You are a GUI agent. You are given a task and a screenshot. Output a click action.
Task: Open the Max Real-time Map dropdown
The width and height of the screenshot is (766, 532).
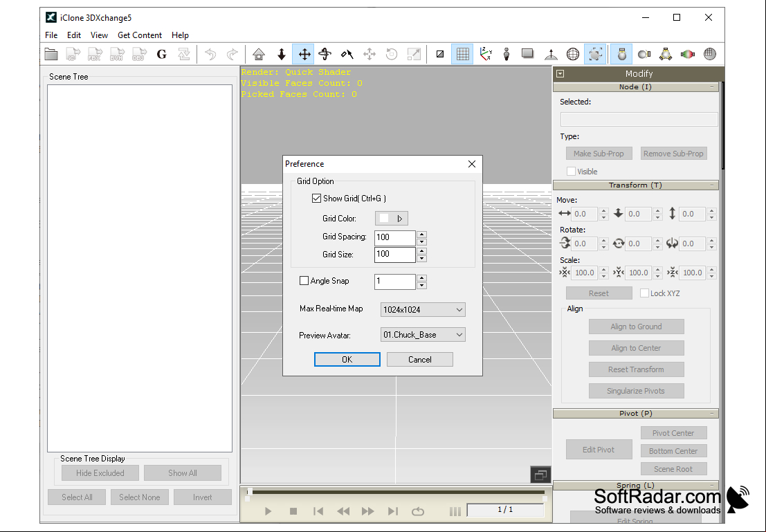point(423,310)
